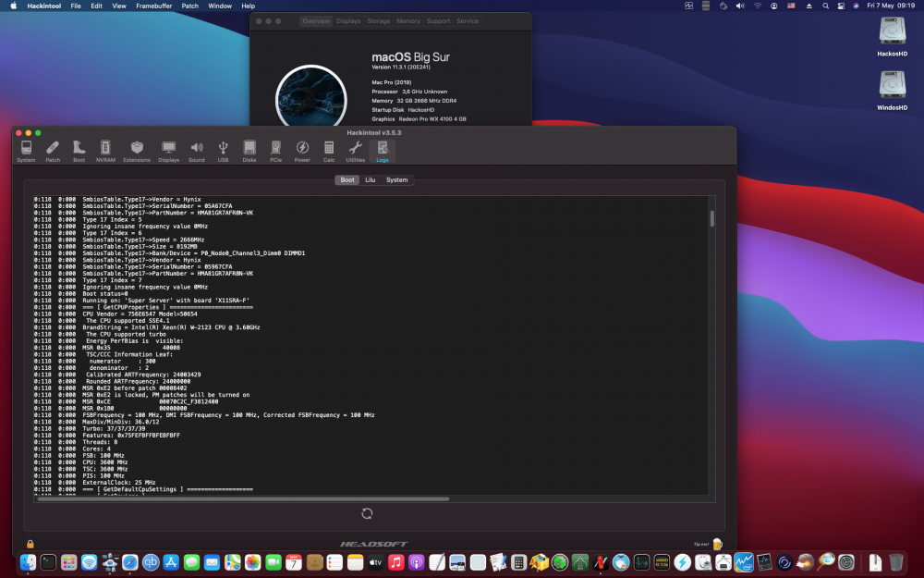The image size is (924, 578).
Task: Switch to the System log tab
Action: click(396, 180)
